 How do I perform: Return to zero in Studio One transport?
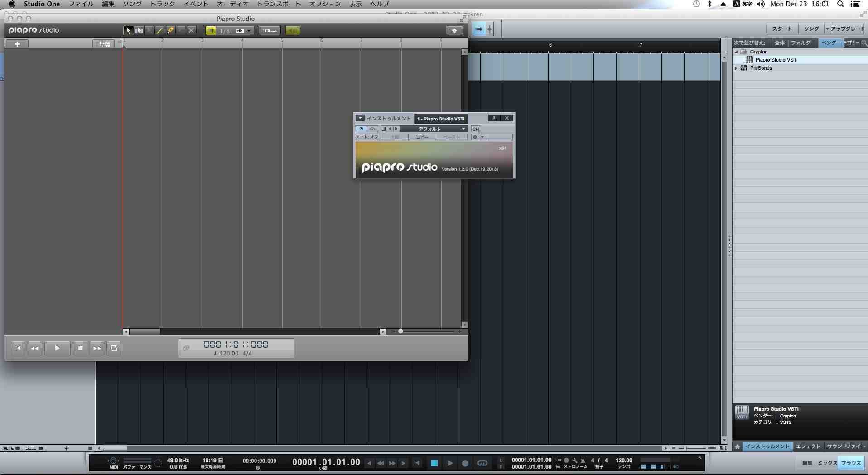[417, 463]
